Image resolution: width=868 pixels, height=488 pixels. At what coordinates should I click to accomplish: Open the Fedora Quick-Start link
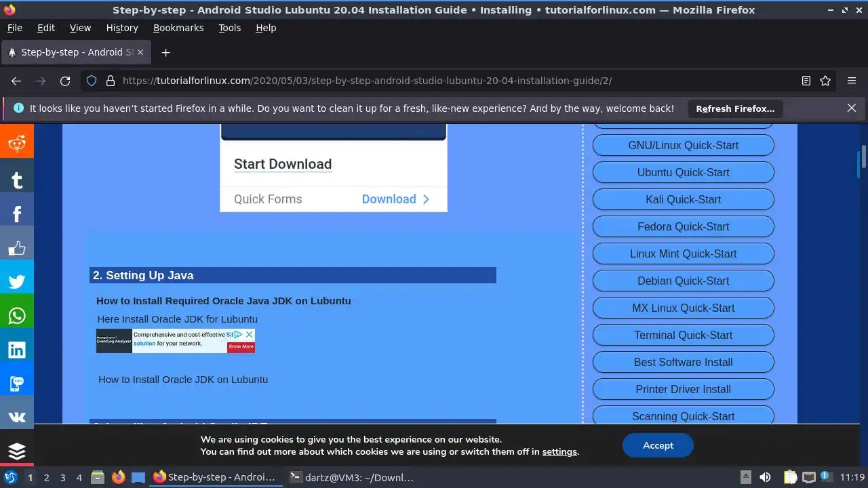coord(683,226)
